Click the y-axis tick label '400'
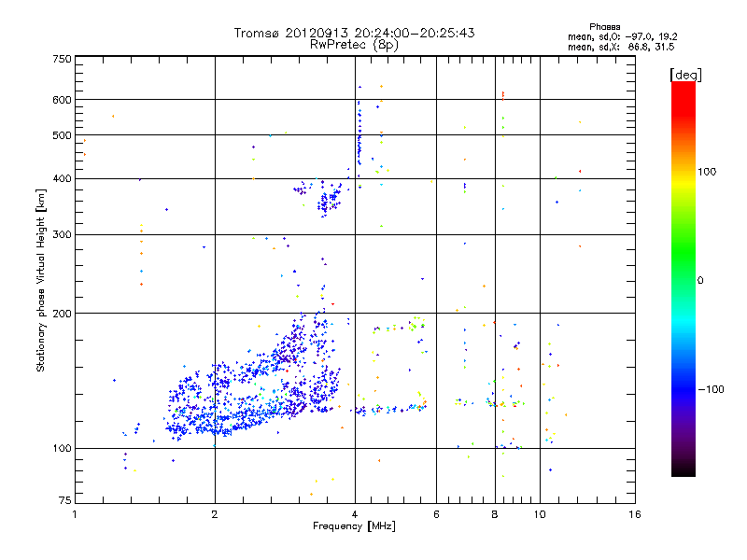 tap(62, 179)
